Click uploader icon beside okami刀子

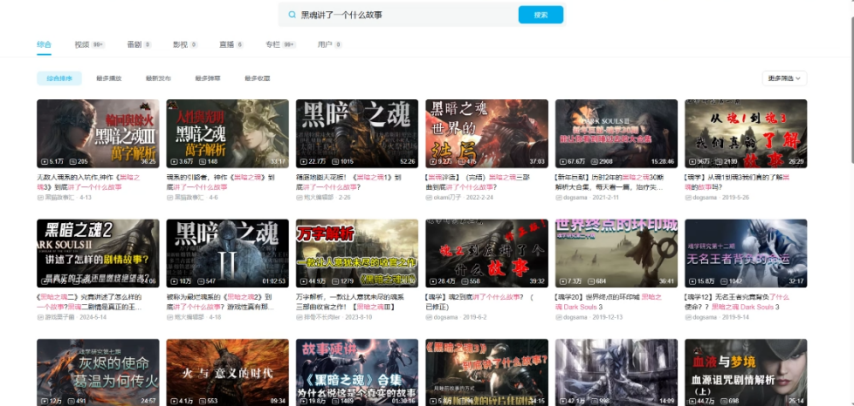pos(429,197)
